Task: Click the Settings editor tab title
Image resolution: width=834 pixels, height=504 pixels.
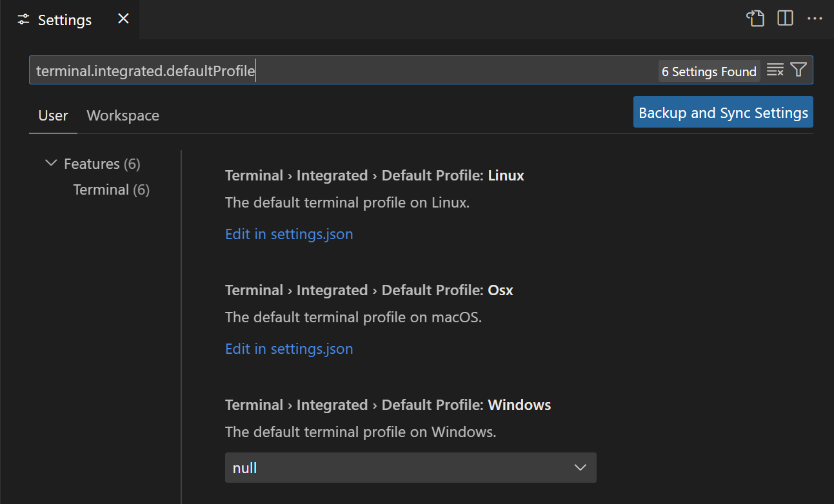Action: pos(64,19)
